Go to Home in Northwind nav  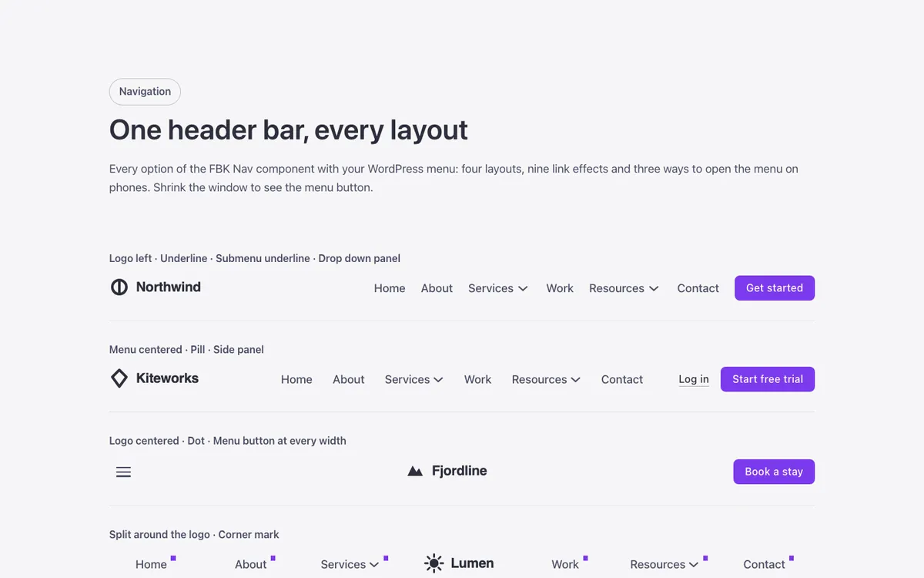(390, 288)
